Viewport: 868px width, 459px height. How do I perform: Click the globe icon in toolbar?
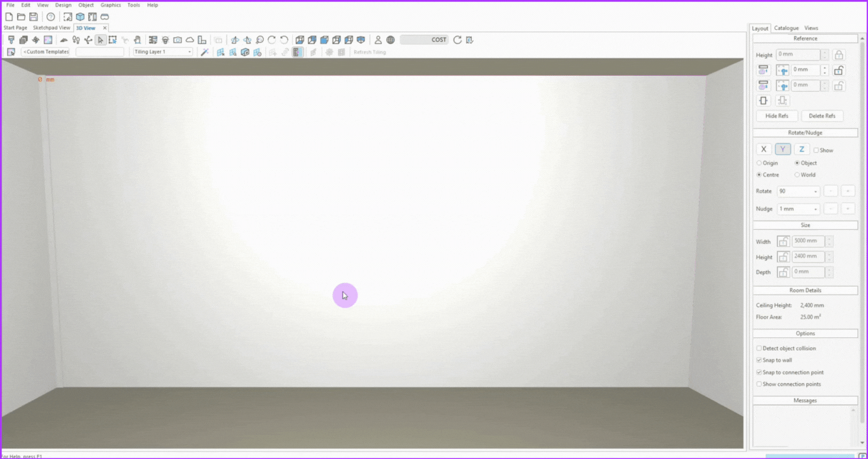tap(390, 40)
